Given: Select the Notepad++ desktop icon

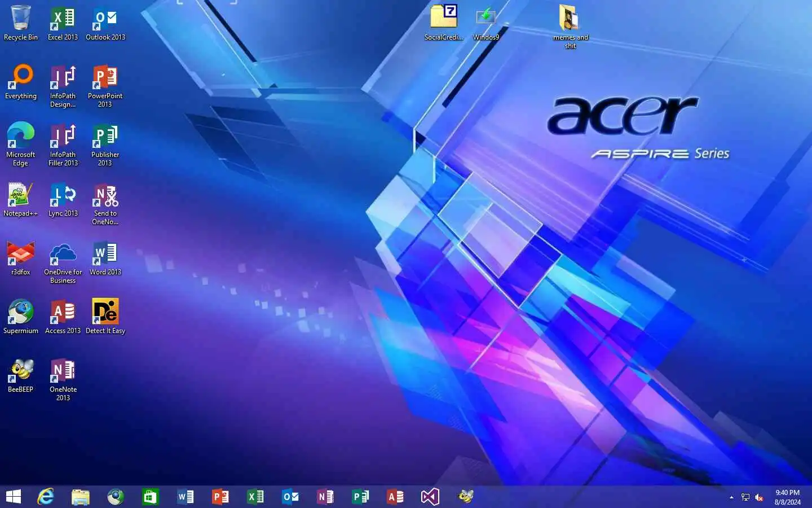Looking at the screenshot, I should [x=21, y=199].
